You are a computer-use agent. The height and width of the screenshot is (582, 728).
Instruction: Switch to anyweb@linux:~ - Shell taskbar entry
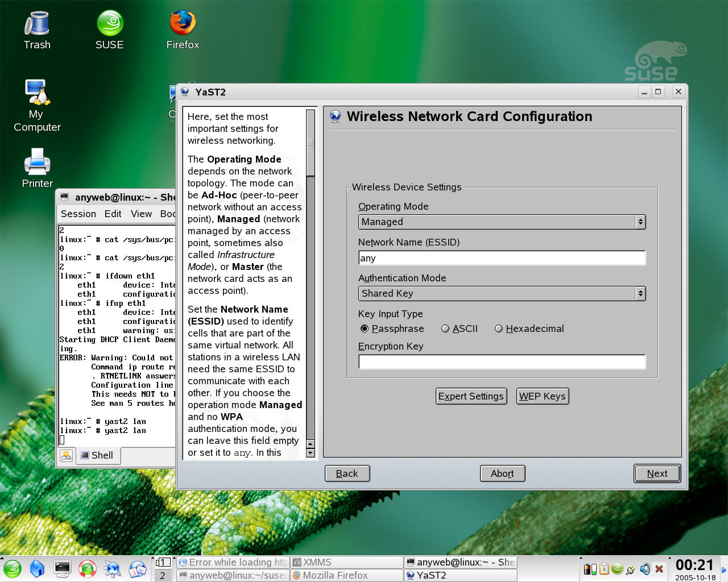coord(461,562)
